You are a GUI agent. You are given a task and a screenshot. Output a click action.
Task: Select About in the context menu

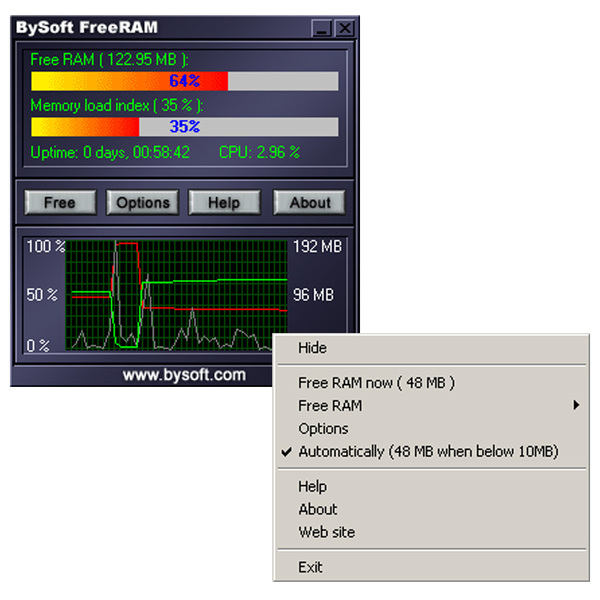pos(431,509)
